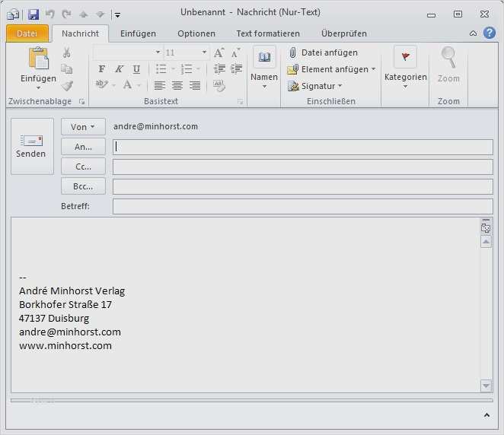This screenshot has width=504, height=435.
Task: Click the Undo arrow in title bar
Action: [49, 14]
